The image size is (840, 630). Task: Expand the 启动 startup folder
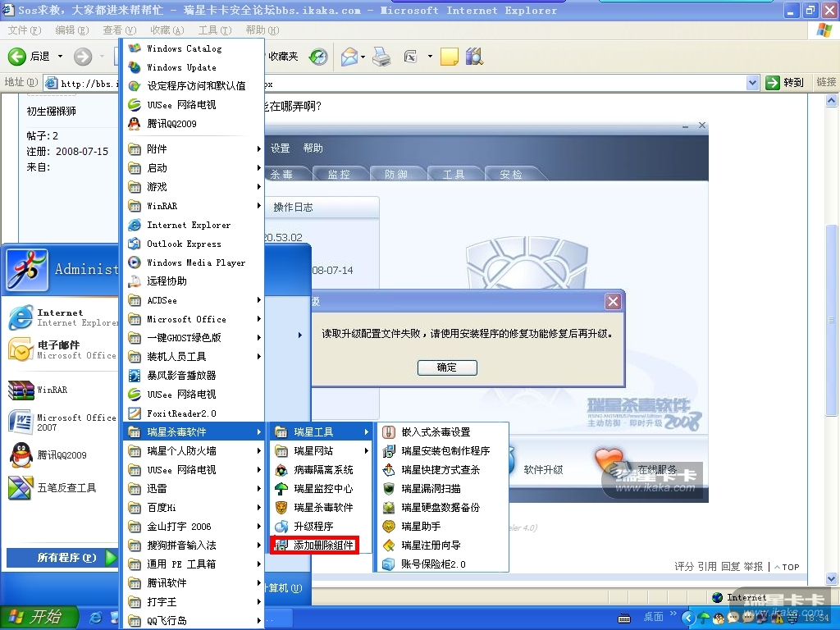tap(193, 168)
